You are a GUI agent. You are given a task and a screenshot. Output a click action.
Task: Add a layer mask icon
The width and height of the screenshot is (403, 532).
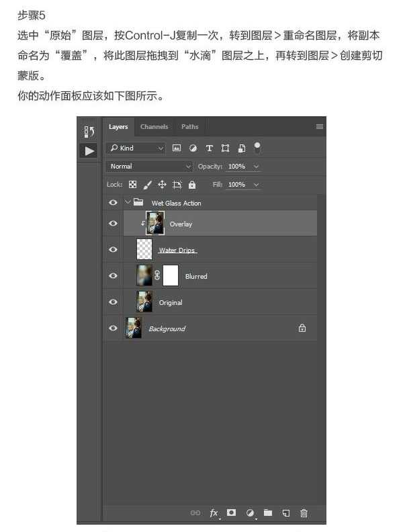(x=231, y=513)
